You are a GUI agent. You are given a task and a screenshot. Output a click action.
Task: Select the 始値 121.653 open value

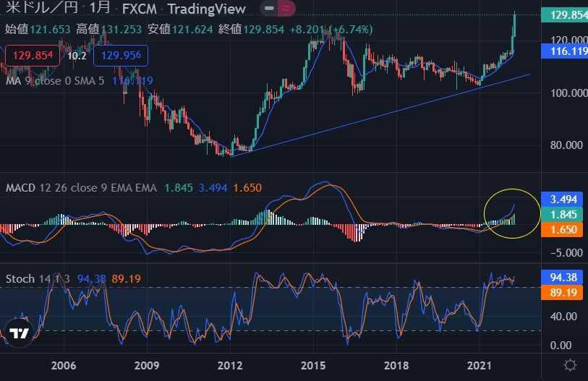pyautogui.click(x=38, y=29)
